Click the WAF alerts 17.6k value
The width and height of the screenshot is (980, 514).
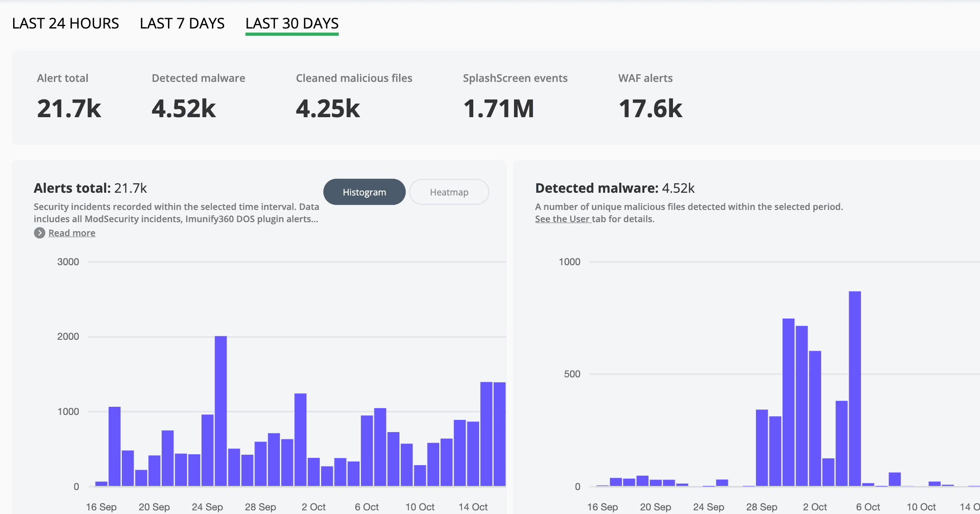coord(650,109)
